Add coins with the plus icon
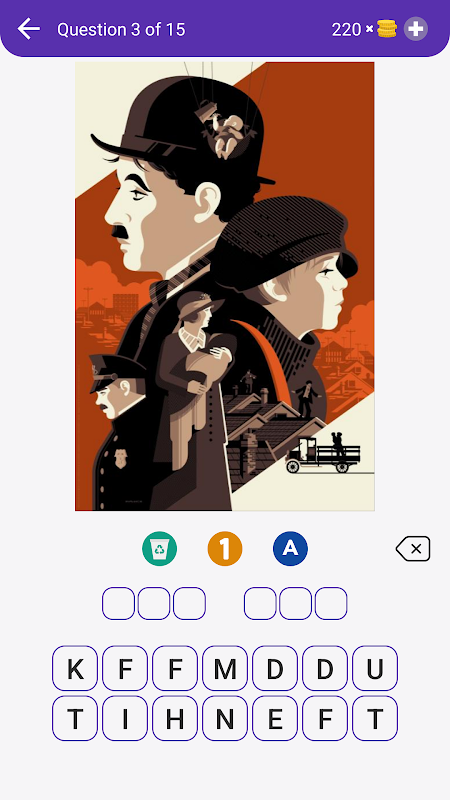 click(416, 29)
